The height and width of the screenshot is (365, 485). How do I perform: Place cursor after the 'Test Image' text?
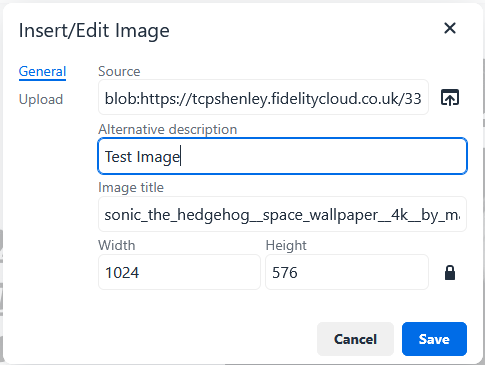pos(181,156)
